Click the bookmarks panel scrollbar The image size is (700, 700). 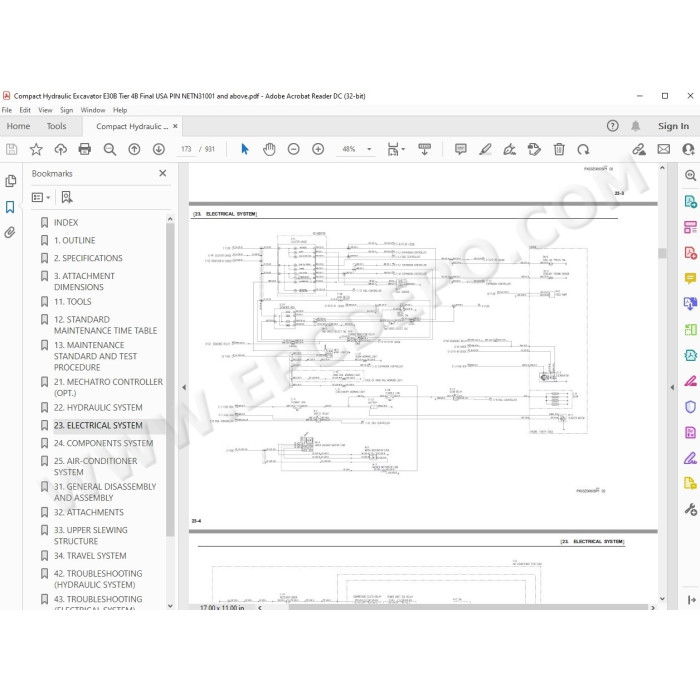click(170, 379)
